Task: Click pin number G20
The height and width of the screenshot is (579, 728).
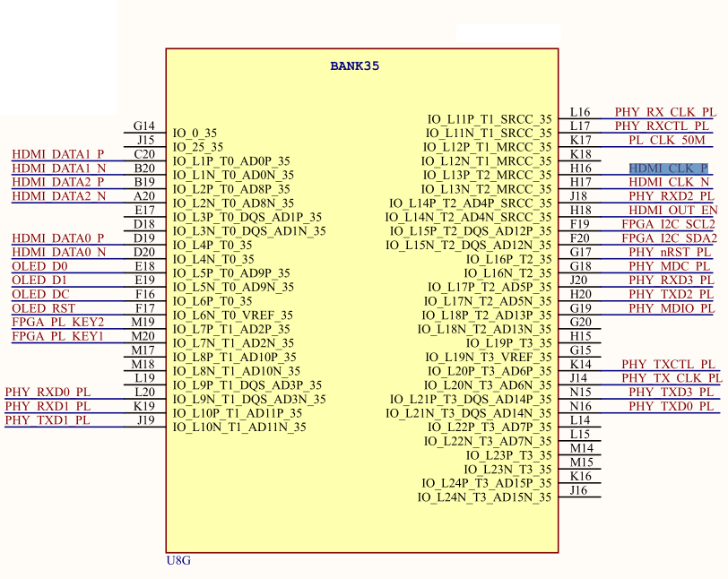Action: (x=581, y=323)
